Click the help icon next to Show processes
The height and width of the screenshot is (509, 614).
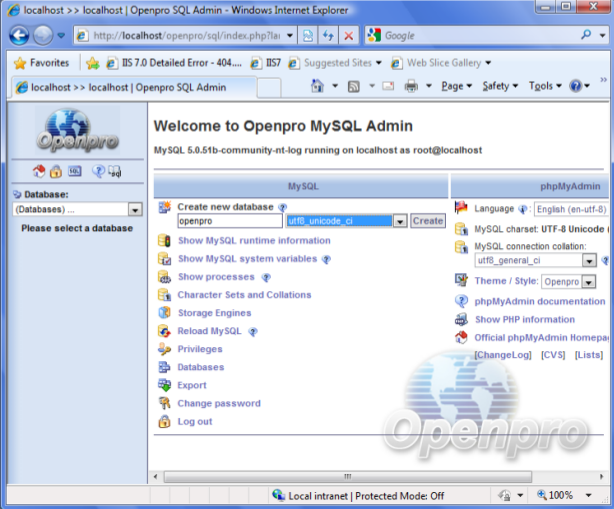tap(265, 277)
